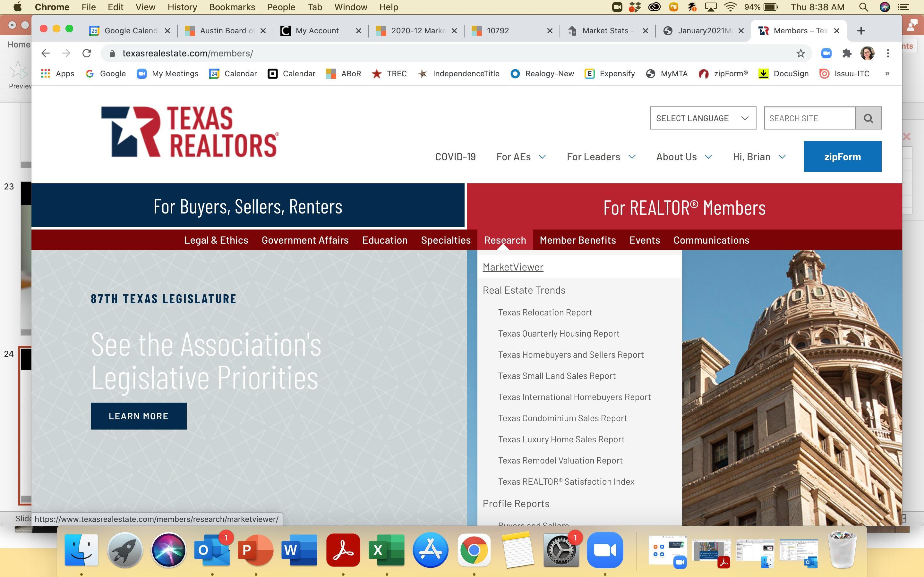The height and width of the screenshot is (577, 924).
Task: Open the Zoom extension icon in toolbar
Action: coord(826,54)
